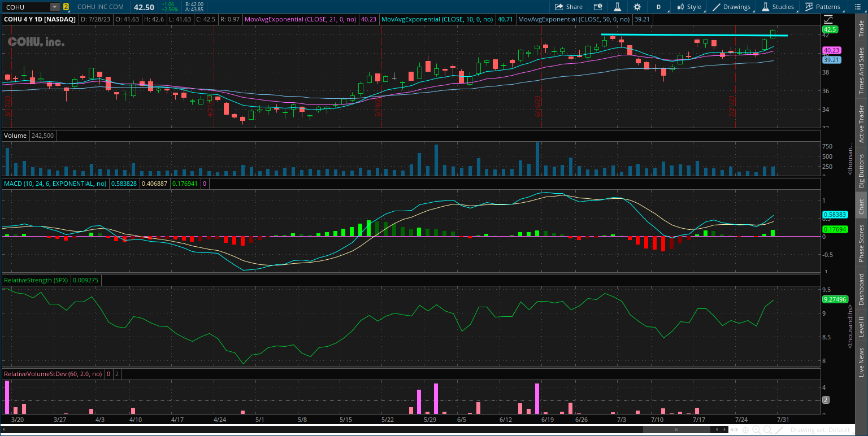868x436 pixels.
Task: Click the Volume value 242,500
Action: point(42,136)
